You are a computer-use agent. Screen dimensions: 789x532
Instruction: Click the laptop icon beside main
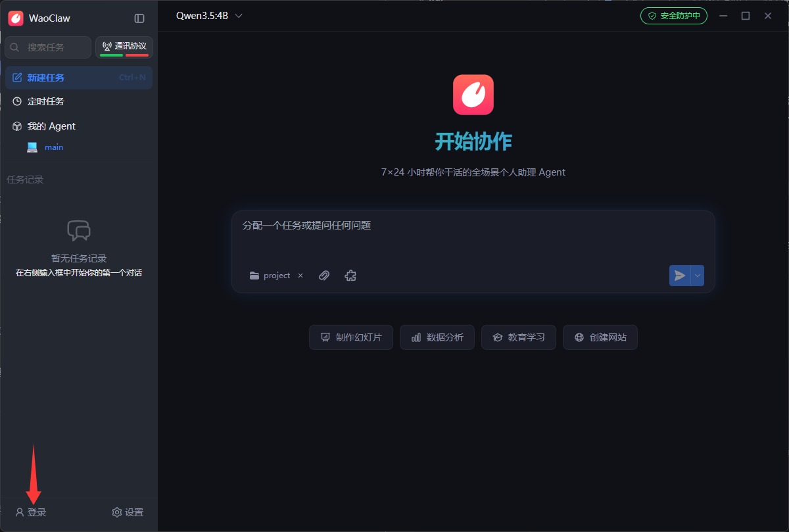coord(32,147)
